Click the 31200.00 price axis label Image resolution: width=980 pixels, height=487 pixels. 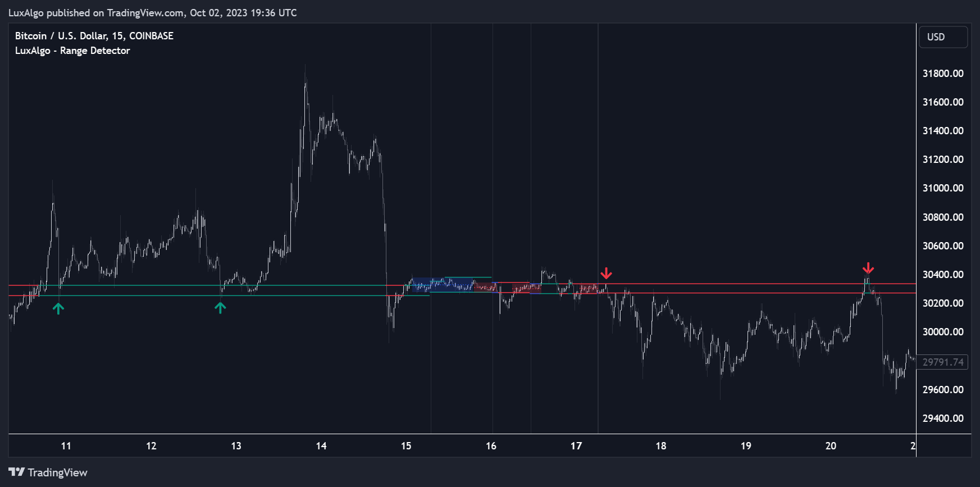click(943, 160)
